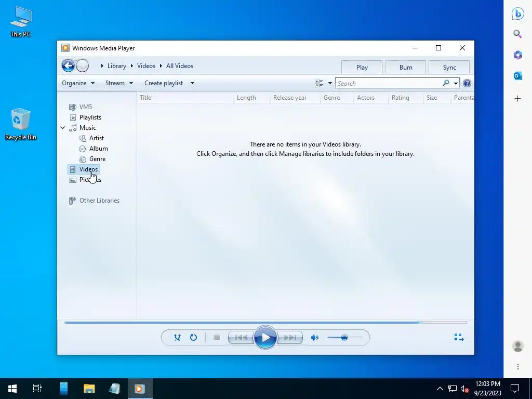Click the sidebar plus add icon
532x399 pixels.
[517, 99]
